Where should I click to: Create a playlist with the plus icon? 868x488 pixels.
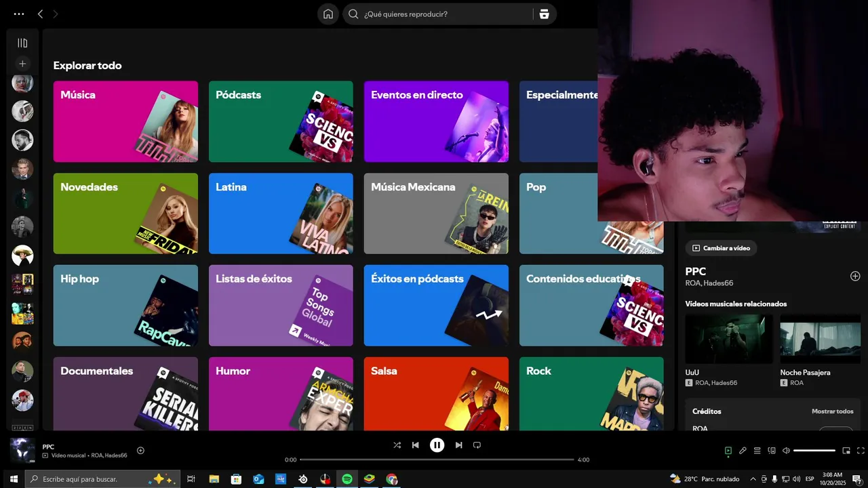22,64
